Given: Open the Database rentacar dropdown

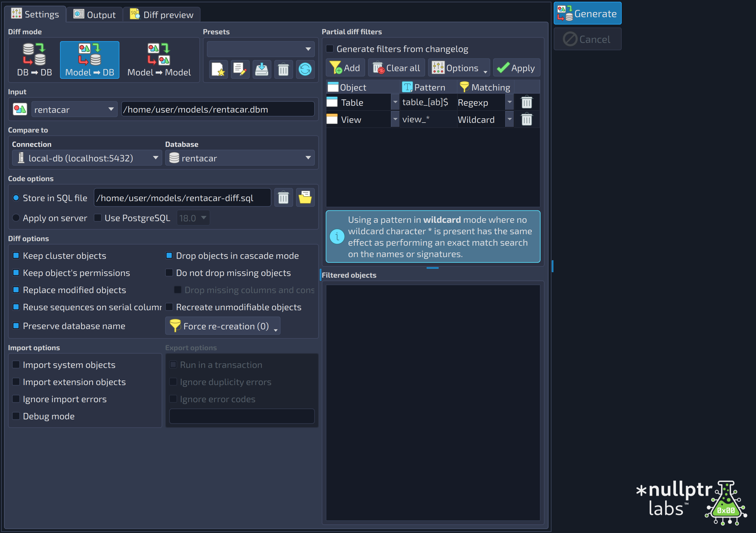Looking at the screenshot, I should tap(240, 158).
